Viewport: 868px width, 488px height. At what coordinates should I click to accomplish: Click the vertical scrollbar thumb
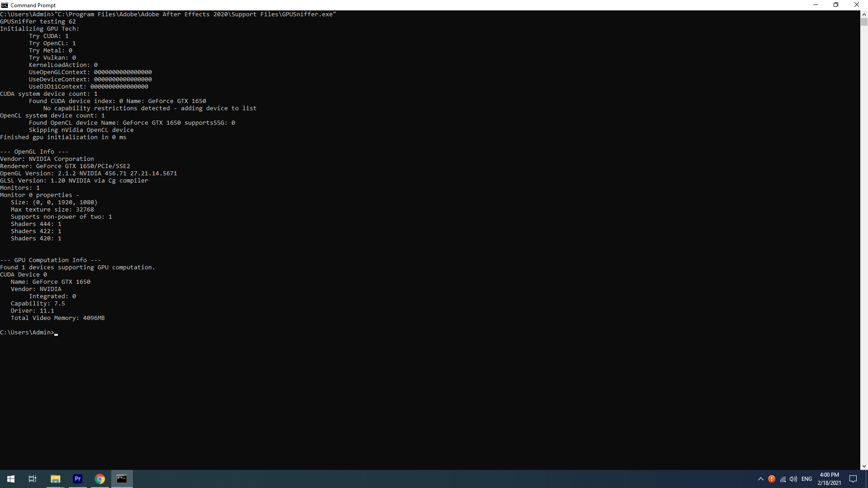pos(864,22)
